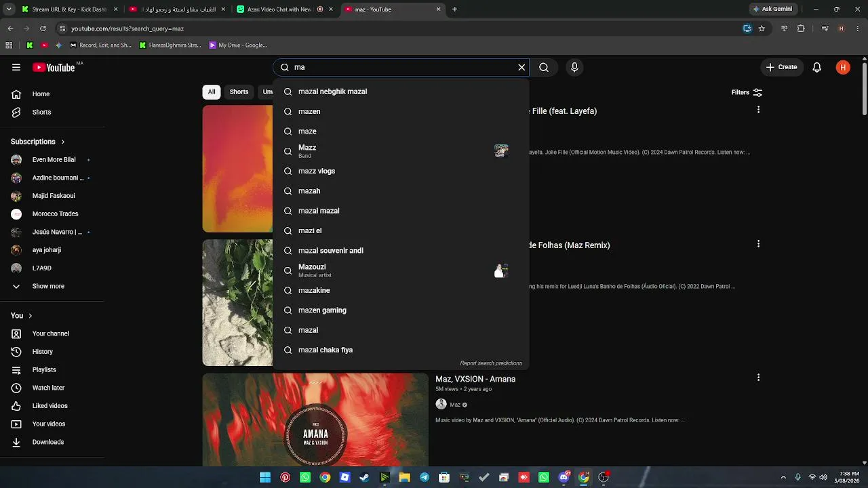Viewport: 868px width, 488px height.
Task: Choose the suggestion "mazal nebghik mazal"
Action: pyautogui.click(x=400, y=91)
